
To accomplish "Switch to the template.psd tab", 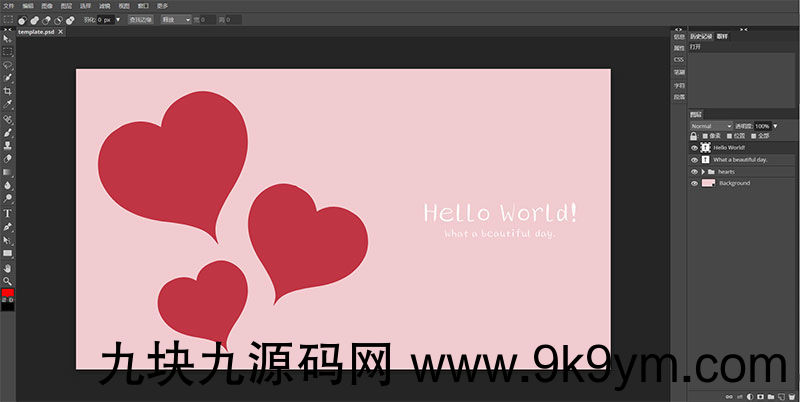I will [x=36, y=32].
